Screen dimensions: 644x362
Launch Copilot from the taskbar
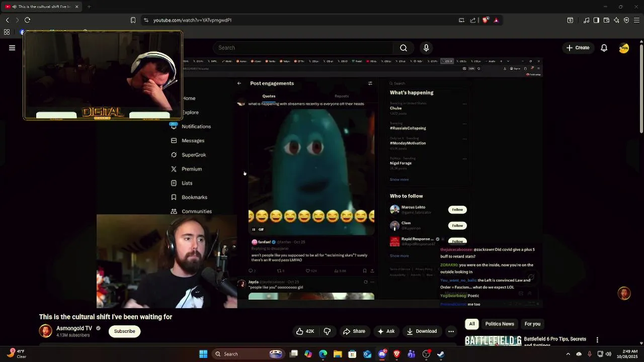tap(308, 354)
